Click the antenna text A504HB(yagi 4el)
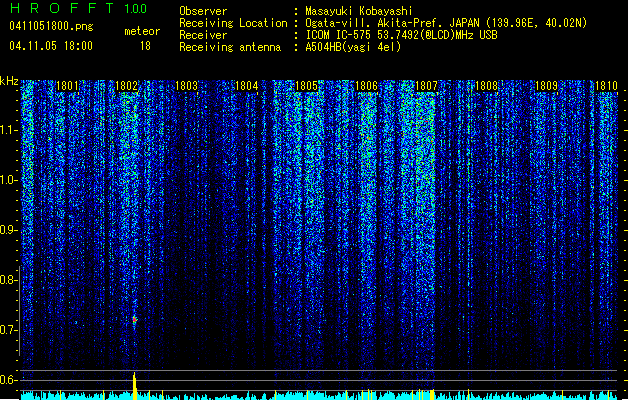This screenshot has height=400, width=629. (x=353, y=47)
